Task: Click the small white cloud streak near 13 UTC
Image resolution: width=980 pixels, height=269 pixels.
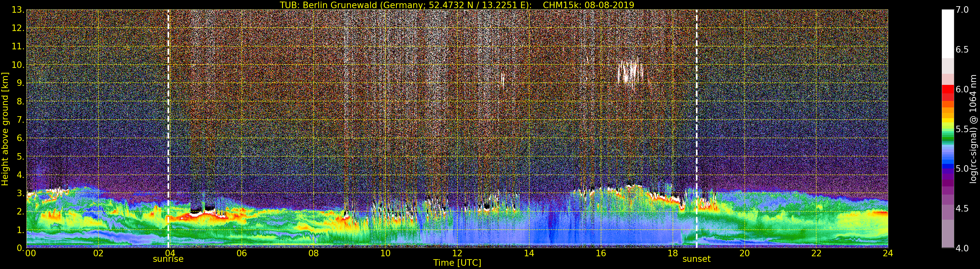Action: click(503, 80)
